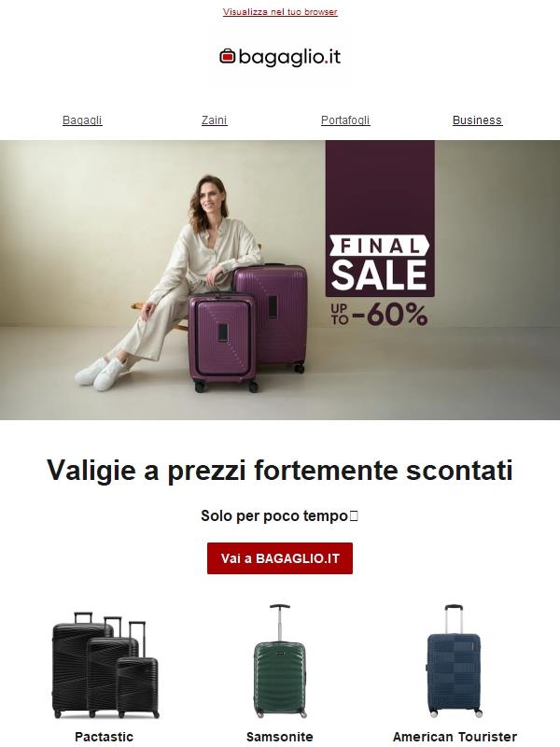Click the small purple cabin suitcase
Image resolution: width=560 pixels, height=747 pixels.
[223, 342]
